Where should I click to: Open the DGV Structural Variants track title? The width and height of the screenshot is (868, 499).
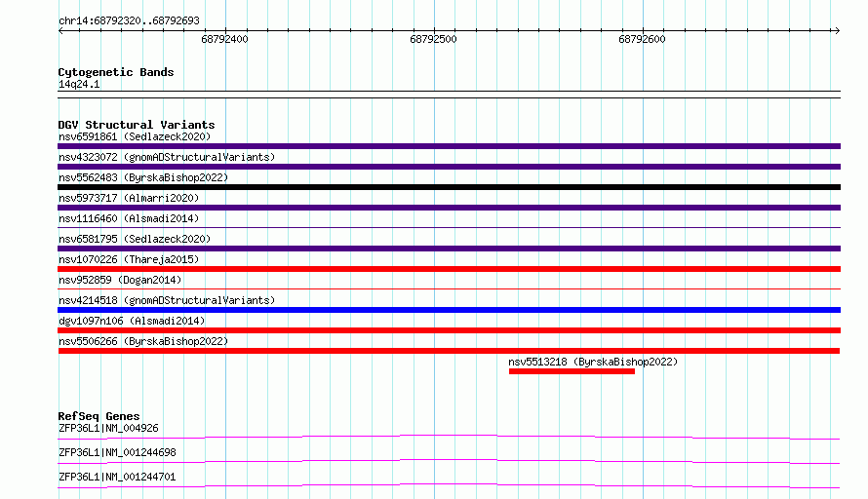[x=137, y=125]
